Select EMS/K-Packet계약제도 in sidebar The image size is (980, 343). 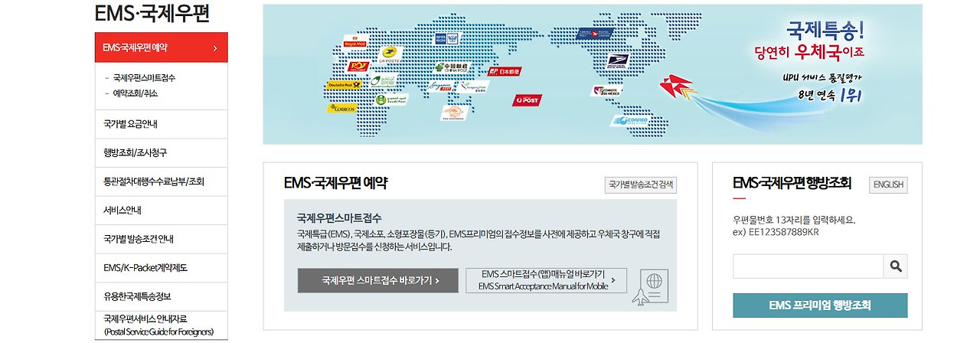[162, 268]
